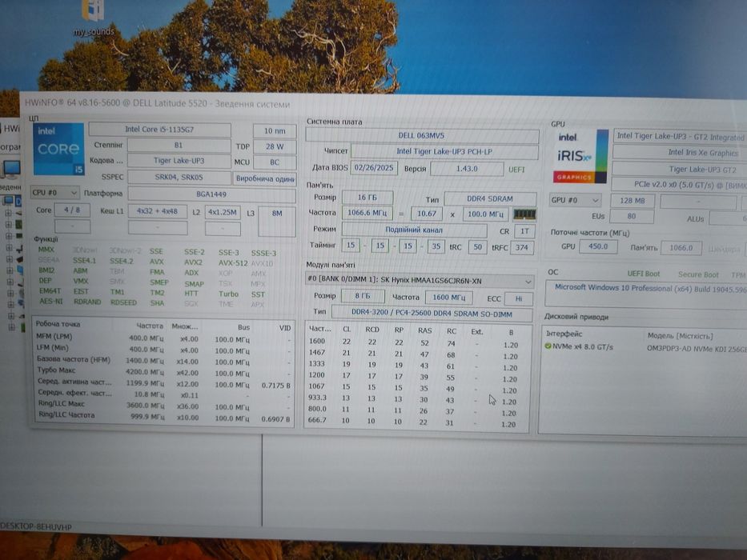Select the NVMe x4 8.0 GT/s drive row

click(x=644, y=348)
